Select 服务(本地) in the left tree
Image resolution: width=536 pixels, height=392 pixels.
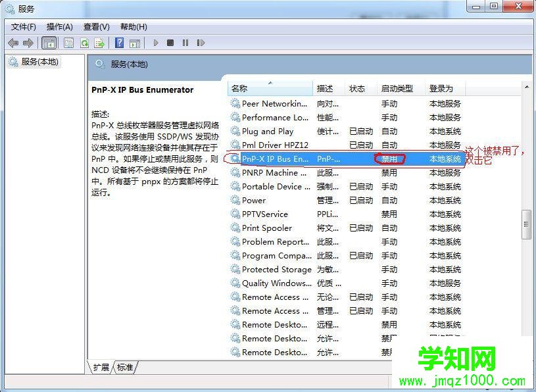pyautogui.click(x=40, y=61)
